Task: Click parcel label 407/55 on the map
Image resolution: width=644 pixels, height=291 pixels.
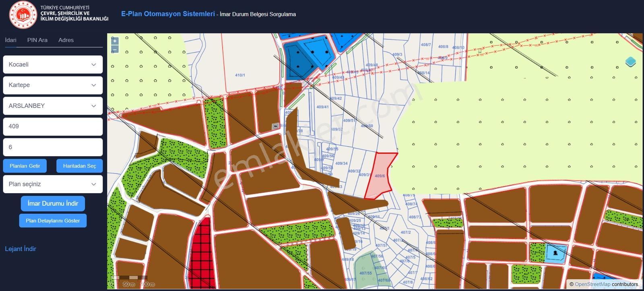Action: 365,273
